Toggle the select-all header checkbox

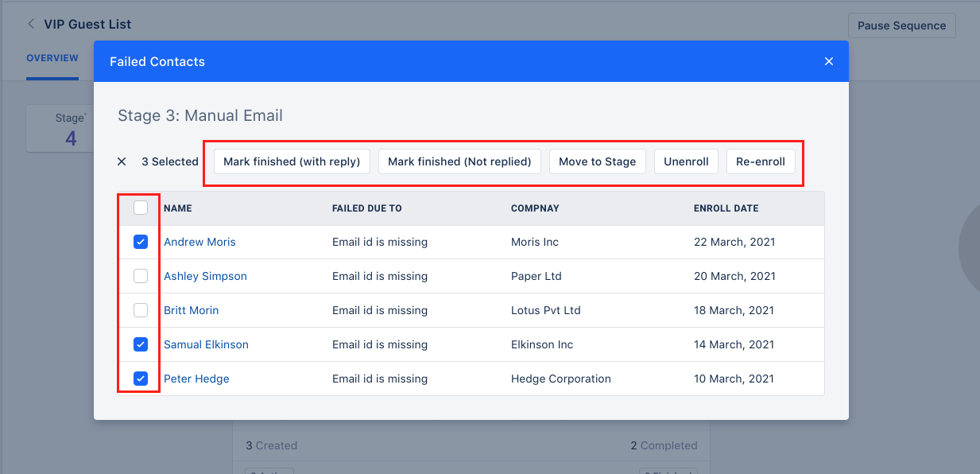141,208
